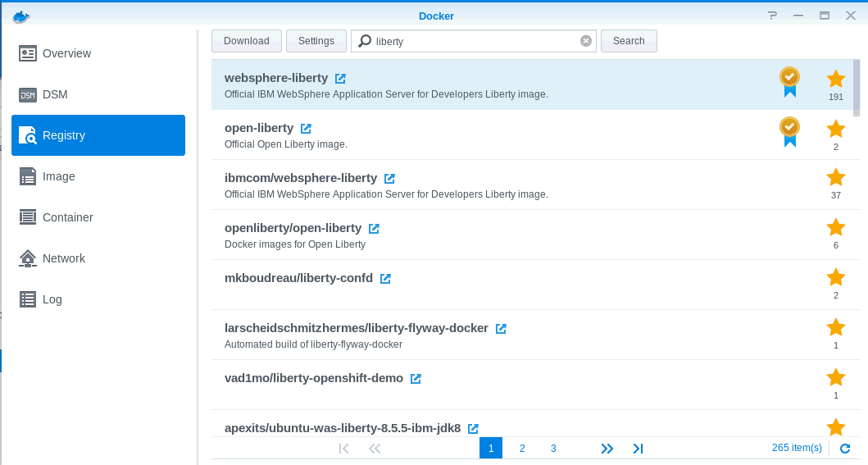
Task: Jump to the last page
Action: click(638, 449)
